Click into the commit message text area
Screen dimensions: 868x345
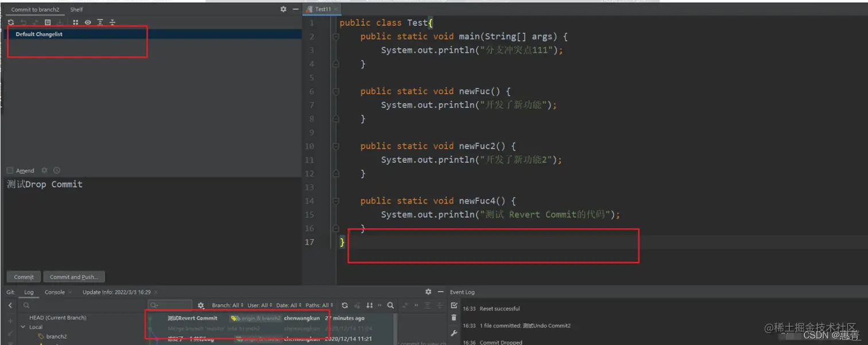click(x=152, y=223)
